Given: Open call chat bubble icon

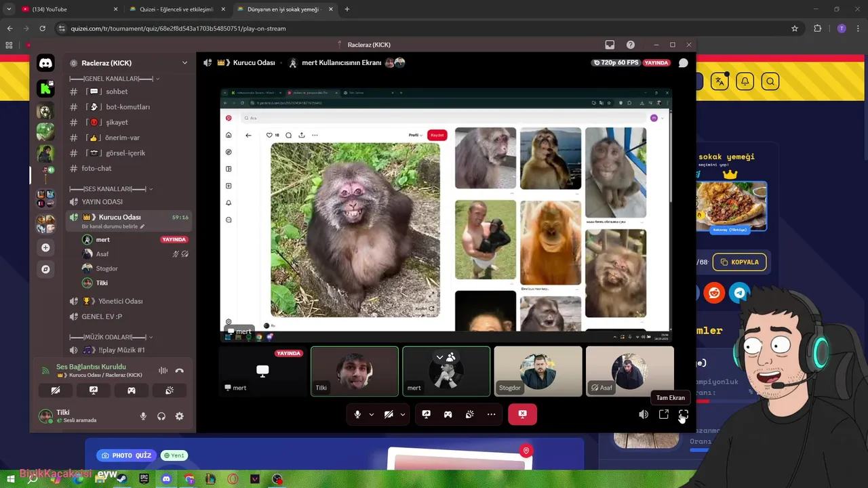Looking at the screenshot, I should pyautogui.click(x=684, y=62).
